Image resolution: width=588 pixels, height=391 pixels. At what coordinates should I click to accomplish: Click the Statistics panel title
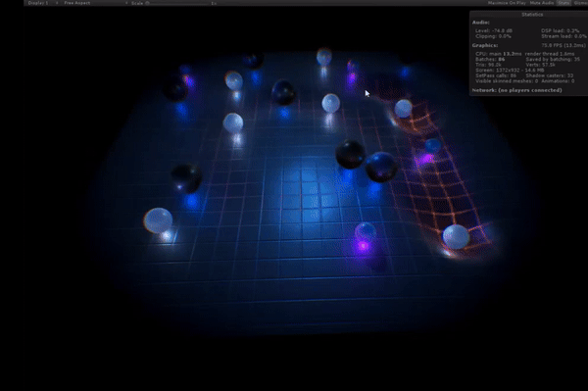(x=532, y=15)
